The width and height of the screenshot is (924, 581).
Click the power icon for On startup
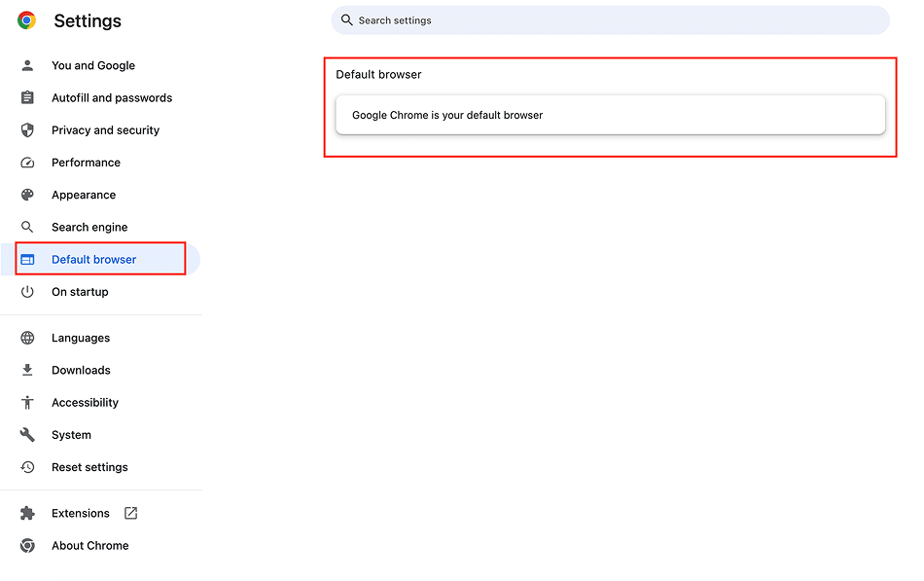[27, 292]
